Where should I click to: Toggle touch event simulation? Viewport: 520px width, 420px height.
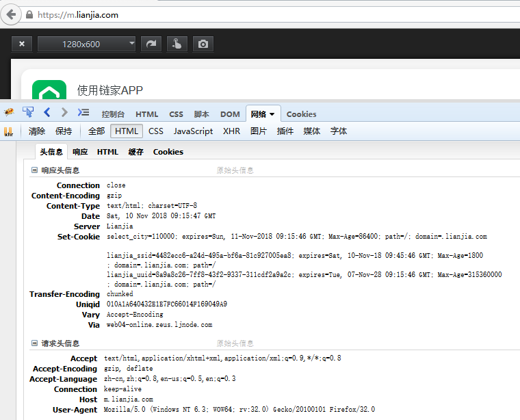(177, 44)
